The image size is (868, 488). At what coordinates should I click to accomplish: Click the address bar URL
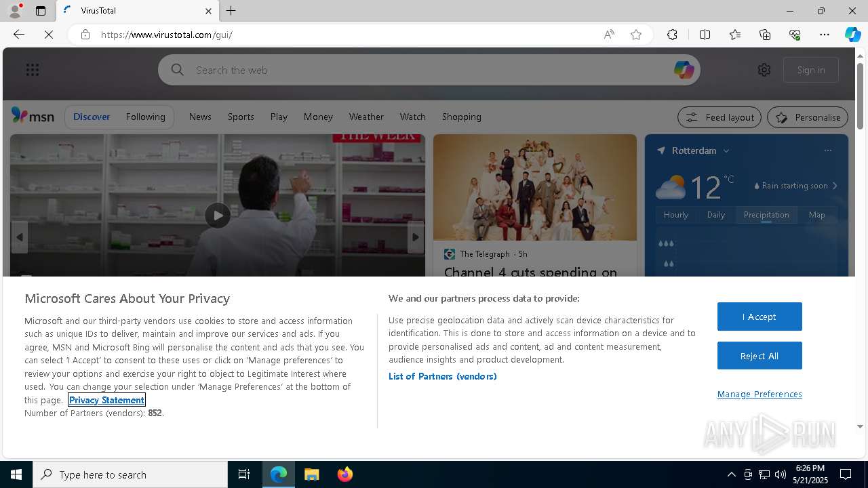click(x=167, y=35)
